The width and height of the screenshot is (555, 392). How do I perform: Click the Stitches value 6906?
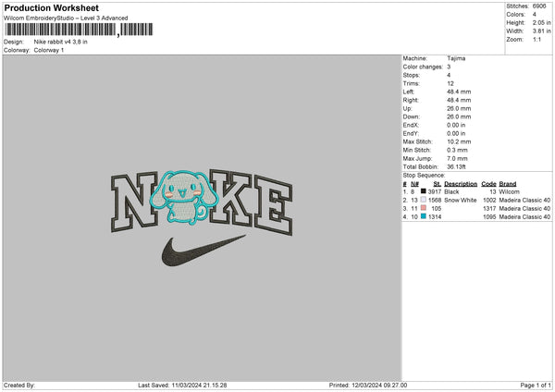pyautogui.click(x=539, y=6)
